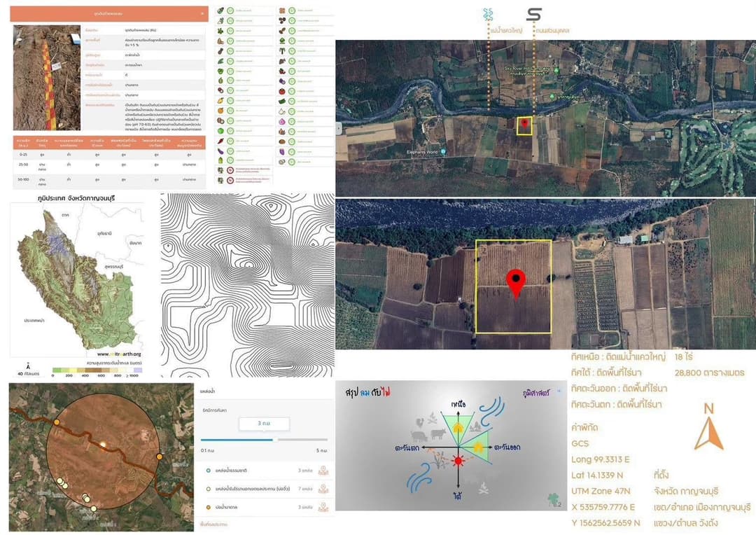Viewport: 756px width, 535px height.
Task: Click the 'Lat 14.1339 N' coordinate text
Action: pos(597,475)
